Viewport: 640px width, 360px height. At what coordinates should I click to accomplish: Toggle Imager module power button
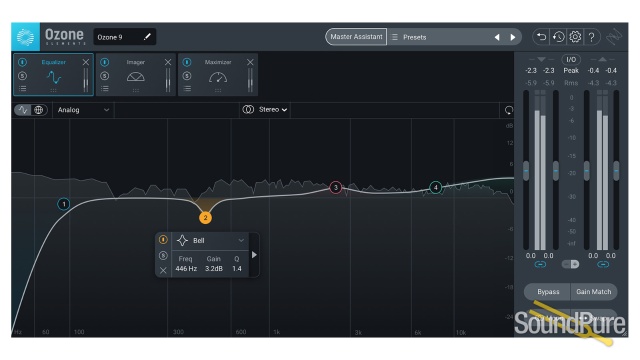click(x=104, y=62)
